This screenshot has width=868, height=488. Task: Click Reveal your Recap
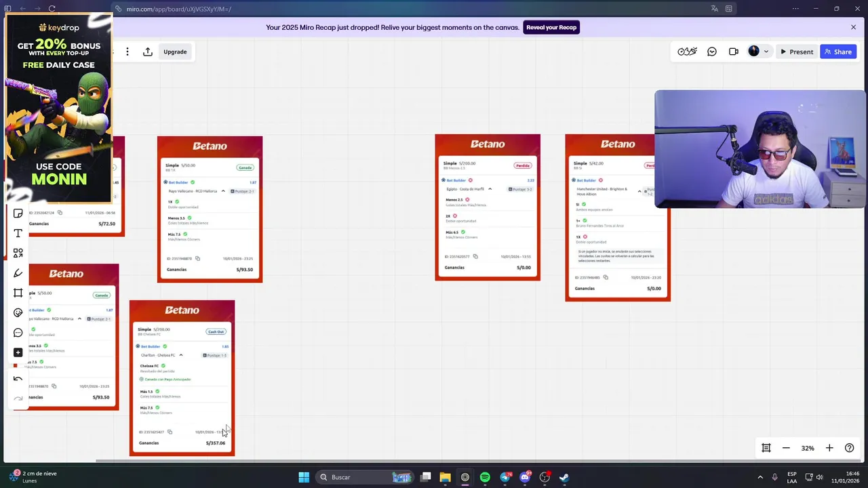click(551, 27)
